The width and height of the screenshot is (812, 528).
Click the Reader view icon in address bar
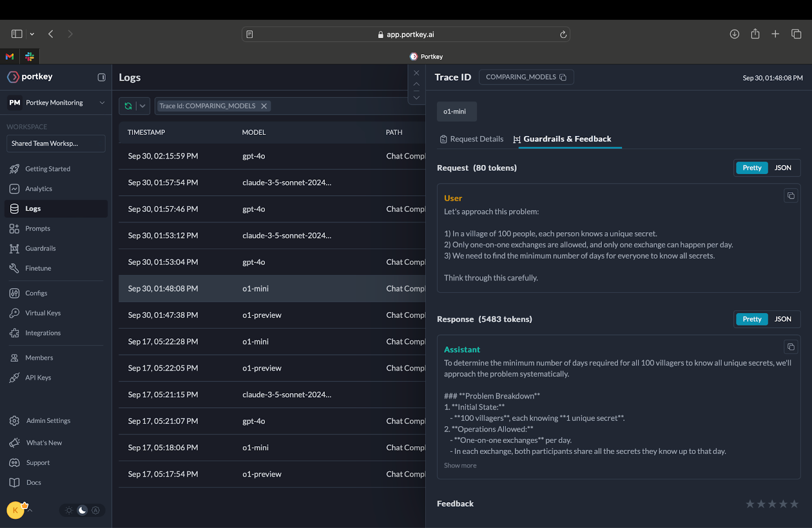(250, 34)
